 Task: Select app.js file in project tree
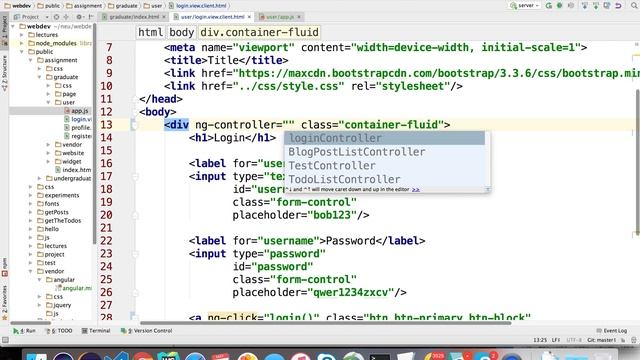click(76, 111)
